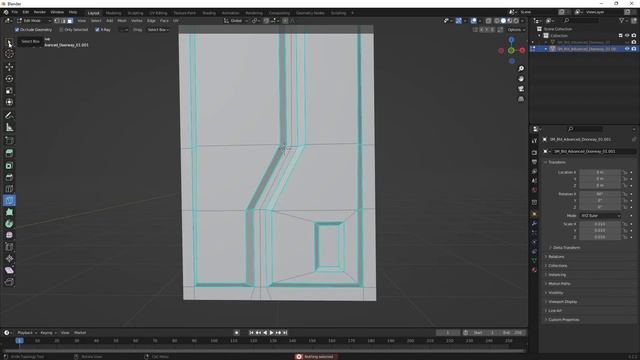Toggle viewport X-ray display button
The height and width of the screenshot is (360, 640).
(x=488, y=21)
